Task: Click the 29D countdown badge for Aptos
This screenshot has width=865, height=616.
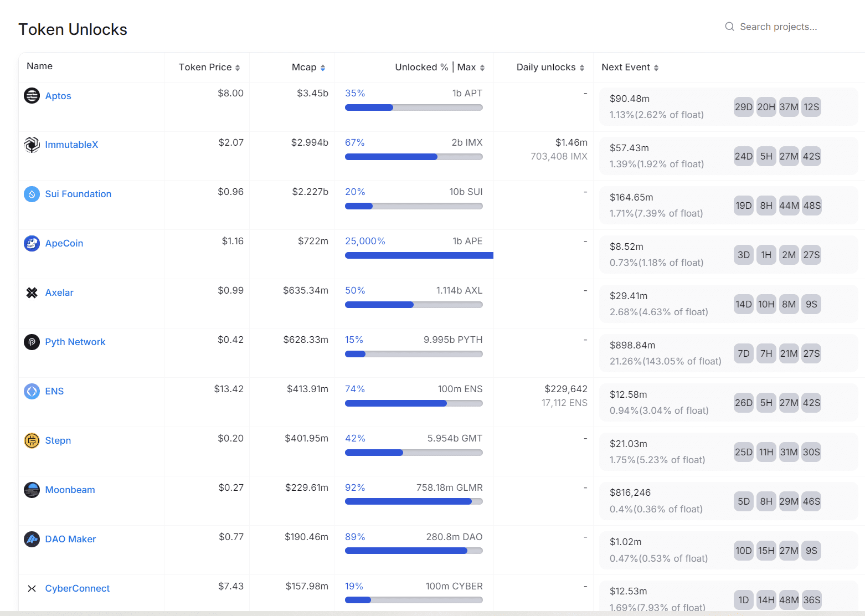Action: (x=744, y=107)
